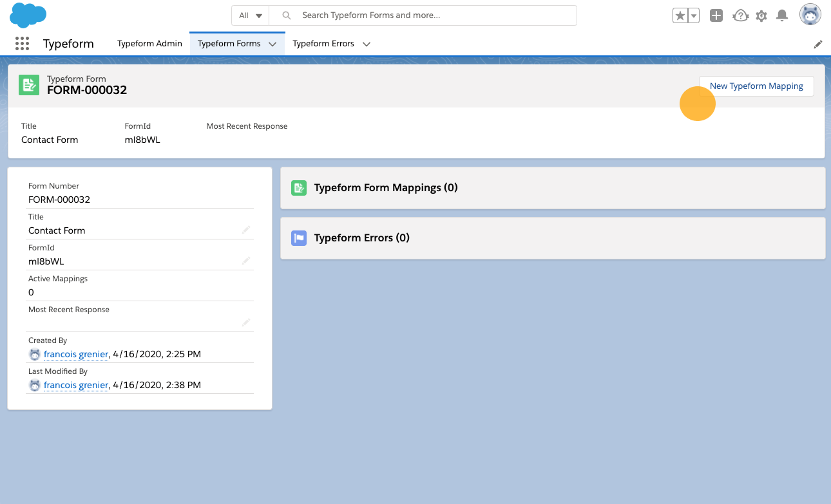The width and height of the screenshot is (831, 504).
Task: Click the ml8bWL FormId value in header
Action: click(x=142, y=140)
